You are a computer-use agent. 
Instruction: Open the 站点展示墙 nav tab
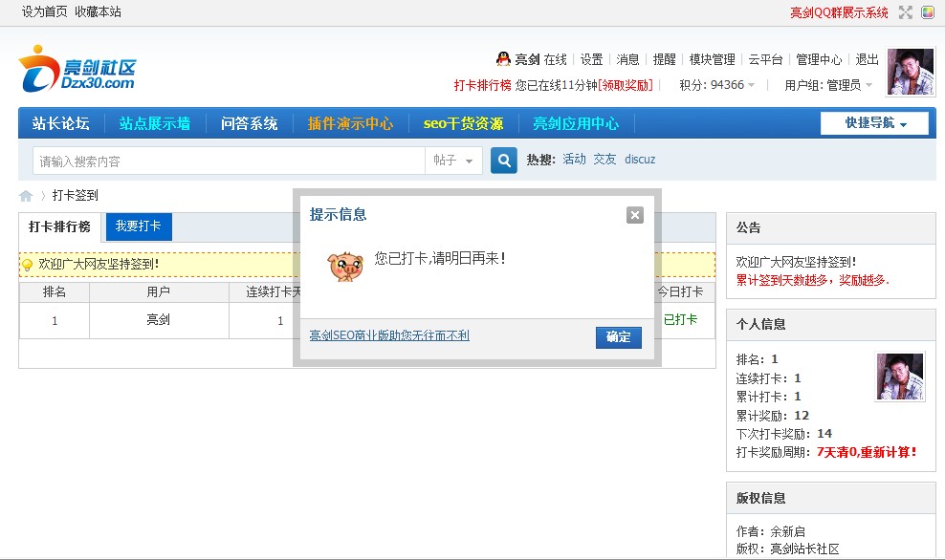tap(154, 123)
